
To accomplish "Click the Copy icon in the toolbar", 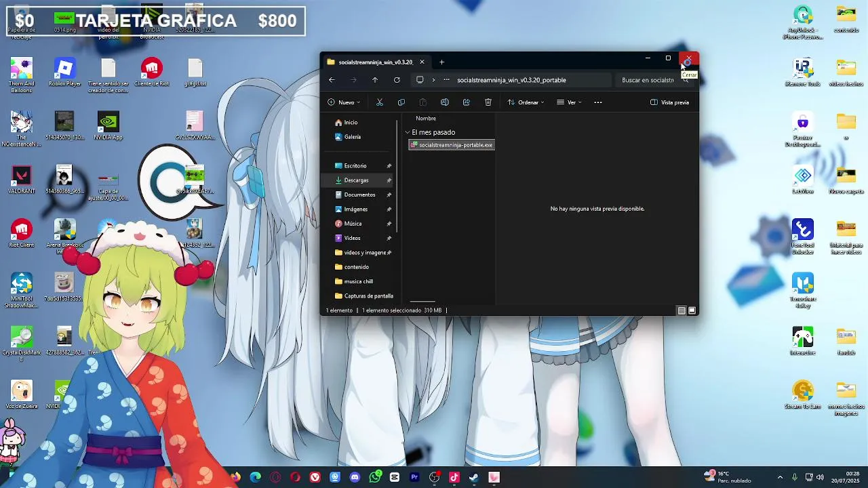I will pyautogui.click(x=401, y=102).
